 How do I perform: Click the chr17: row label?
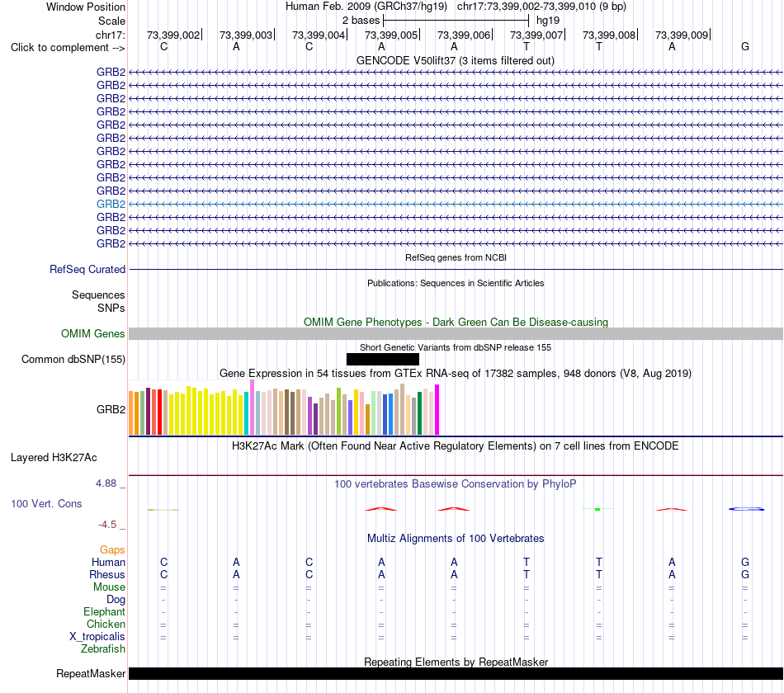pos(110,35)
